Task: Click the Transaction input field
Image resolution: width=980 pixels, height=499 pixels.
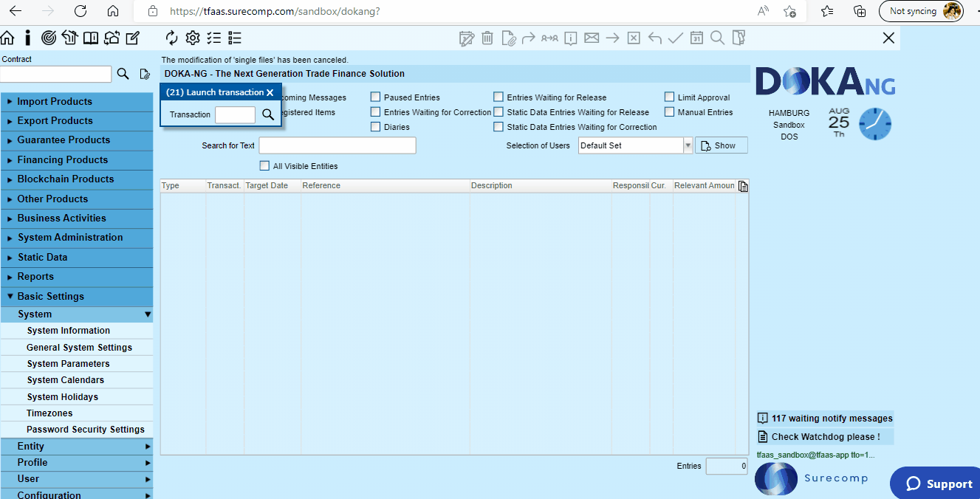Action: [235, 114]
